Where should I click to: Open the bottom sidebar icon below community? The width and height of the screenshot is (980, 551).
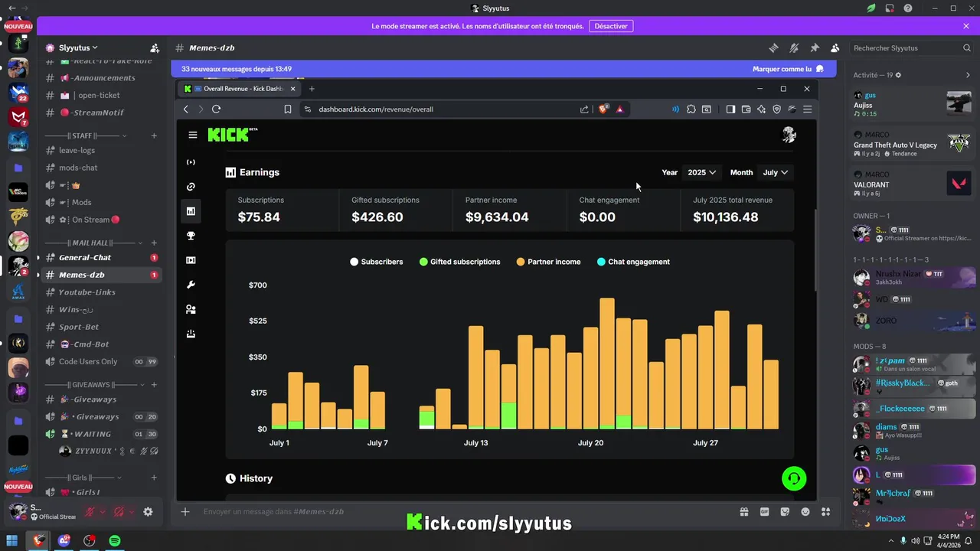click(x=191, y=334)
